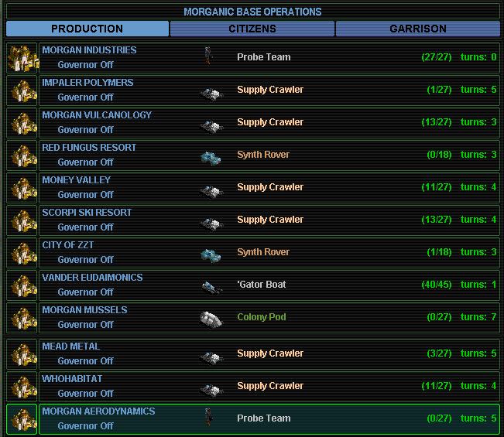Open the Scorpi Ski Resort base
This screenshot has height=437, width=504.
[87, 213]
